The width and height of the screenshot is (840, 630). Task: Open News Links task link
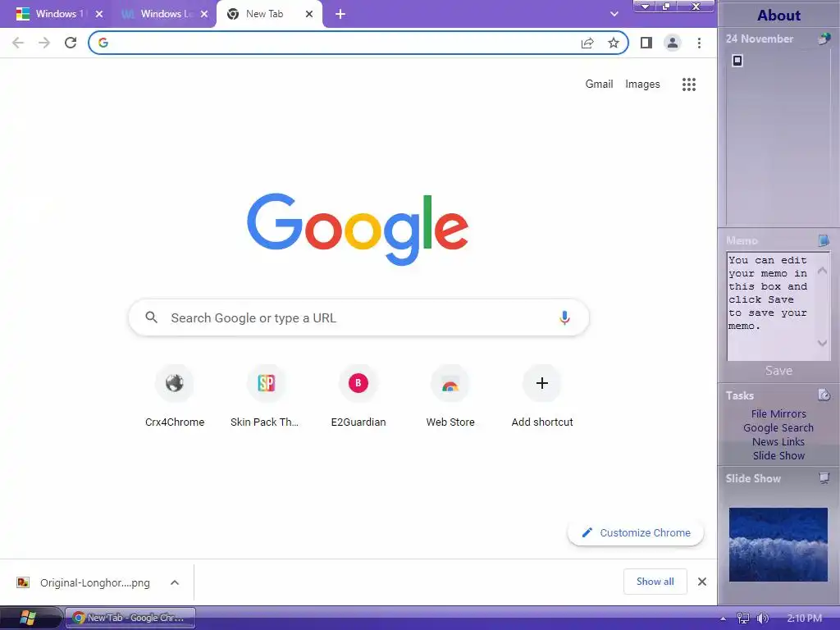(778, 441)
